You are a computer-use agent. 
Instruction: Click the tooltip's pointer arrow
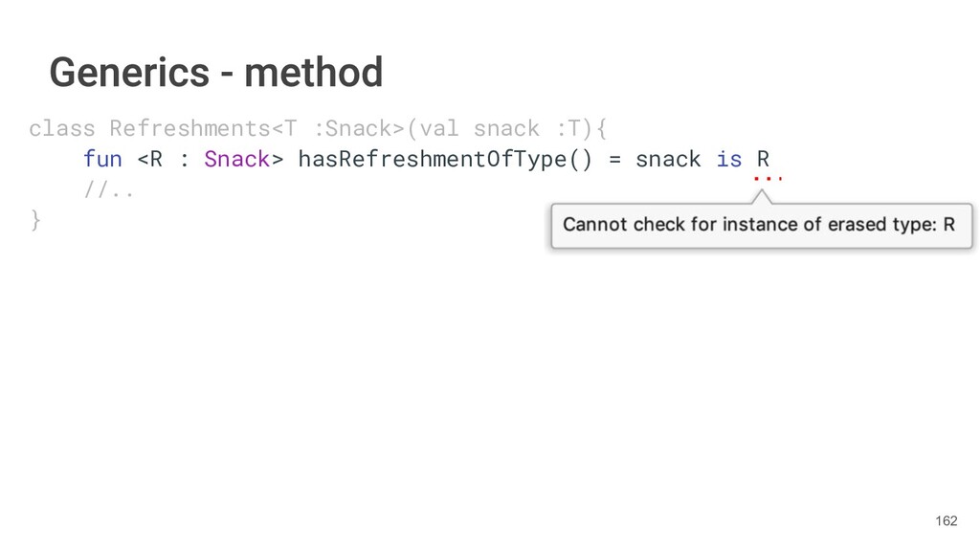click(x=762, y=196)
